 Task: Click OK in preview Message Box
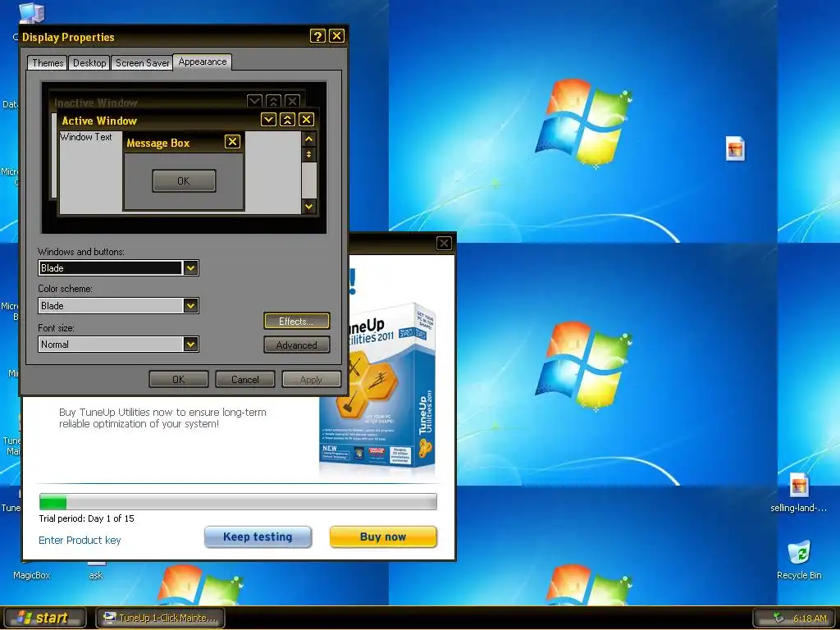[x=184, y=180]
